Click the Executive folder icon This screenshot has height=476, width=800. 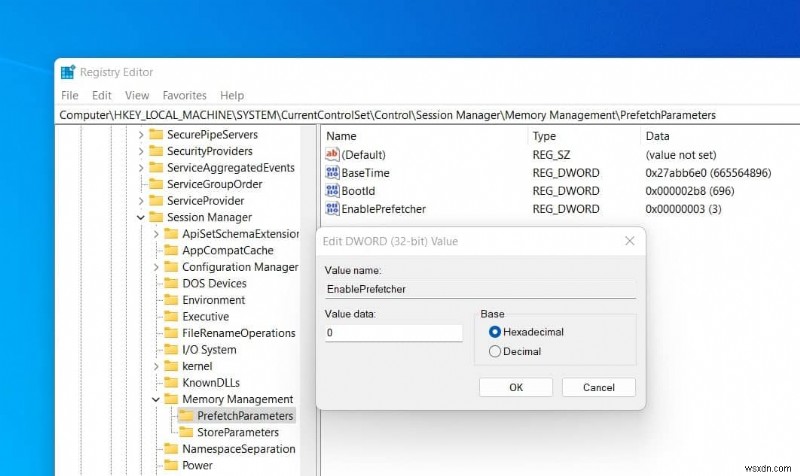(x=171, y=316)
